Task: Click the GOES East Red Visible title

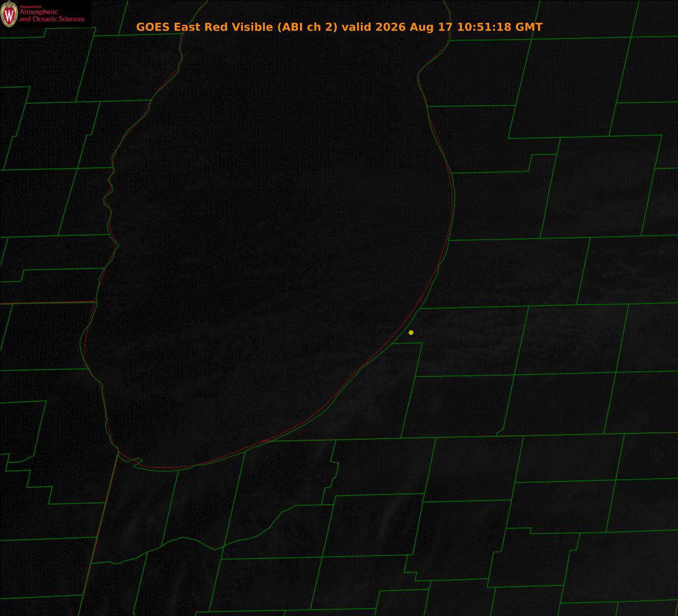Action: coord(205,27)
